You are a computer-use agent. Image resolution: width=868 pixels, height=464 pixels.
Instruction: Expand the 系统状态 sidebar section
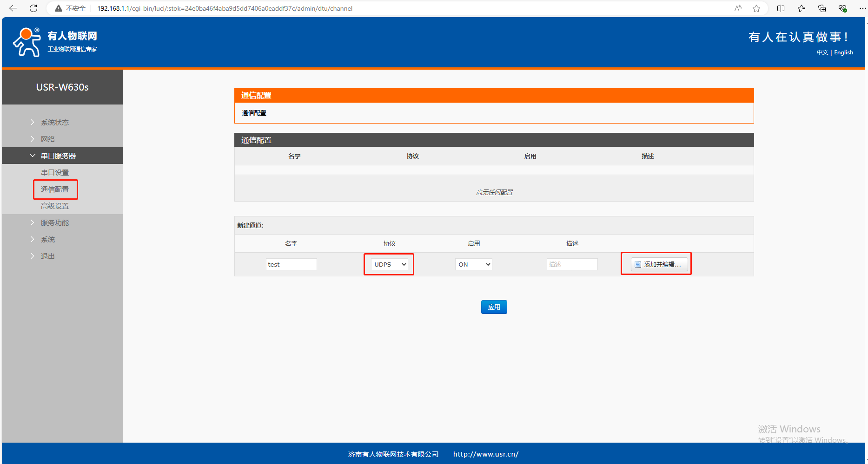click(x=54, y=123)
